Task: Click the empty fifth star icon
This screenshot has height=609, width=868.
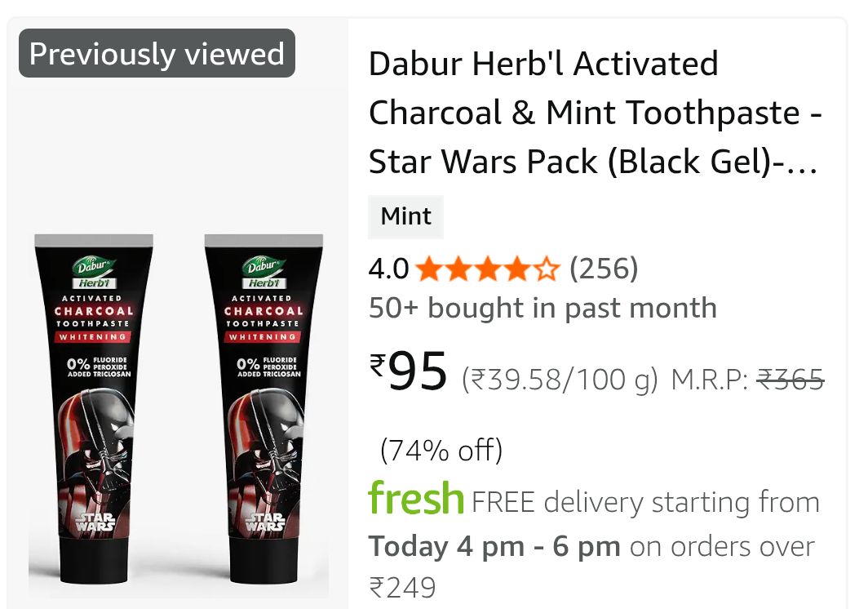Action: click(x=546, y=270)
